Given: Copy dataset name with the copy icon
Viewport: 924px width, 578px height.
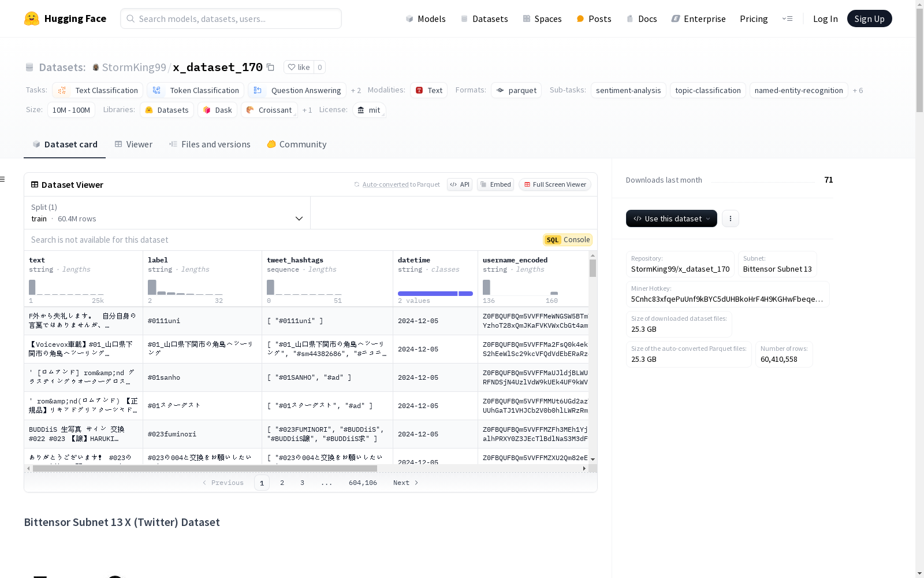Looking at the screenshot, I should tap(270, 67).
